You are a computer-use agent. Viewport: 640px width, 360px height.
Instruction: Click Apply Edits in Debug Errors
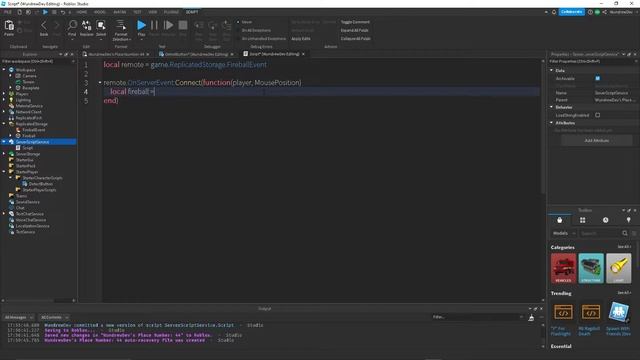coord(301,39)
